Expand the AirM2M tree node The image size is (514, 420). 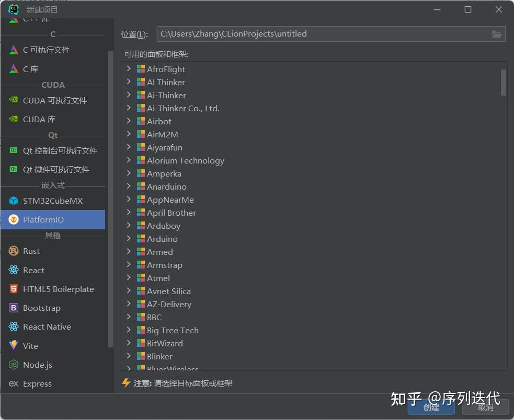(129, 134)
